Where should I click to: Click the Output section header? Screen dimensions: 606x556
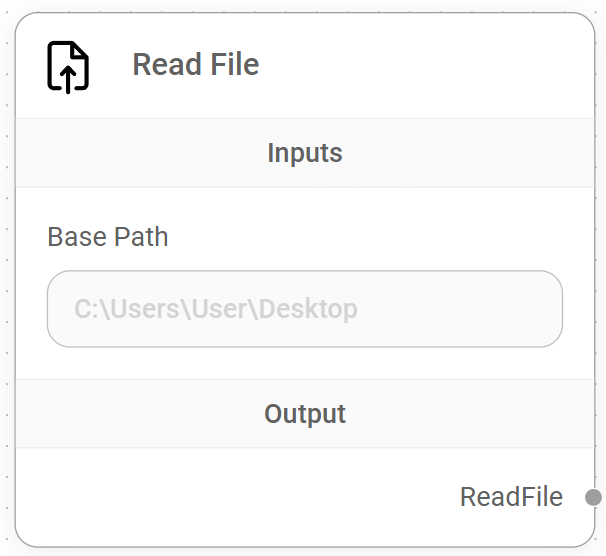pos(305,414)
